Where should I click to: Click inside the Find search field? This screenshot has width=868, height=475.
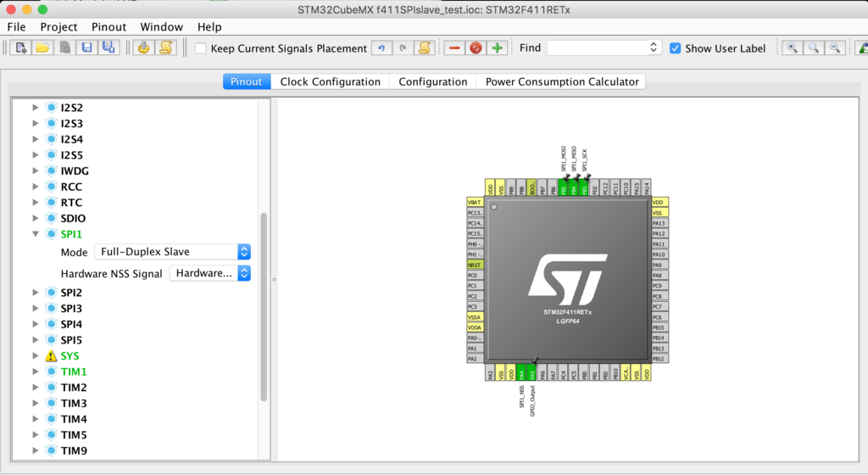pos(598,47)
